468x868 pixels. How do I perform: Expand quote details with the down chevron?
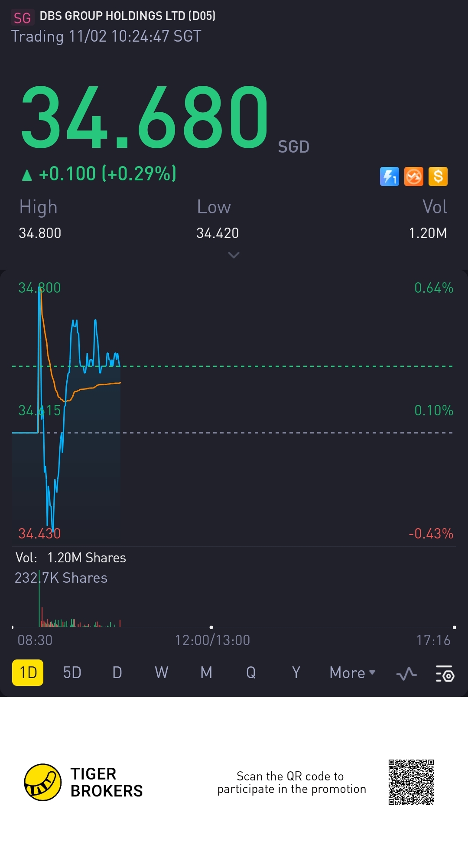(234, 255)
